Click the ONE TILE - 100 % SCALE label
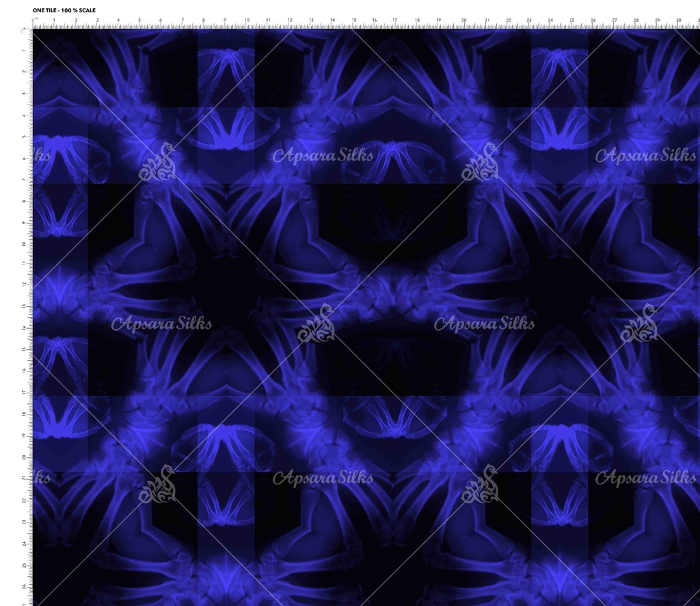Image resolution: width=700 pixels, height=606 pixels. click(x=64, y=10)
